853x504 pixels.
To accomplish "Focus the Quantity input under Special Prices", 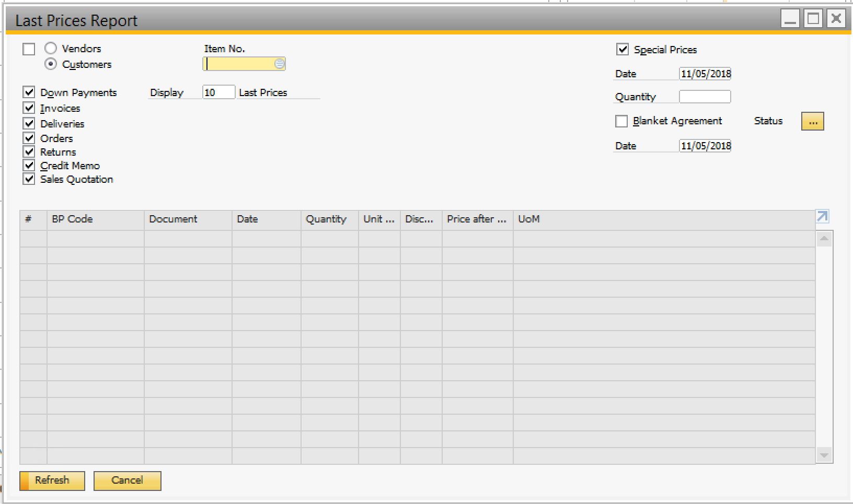I will click(x=705, y=97).
